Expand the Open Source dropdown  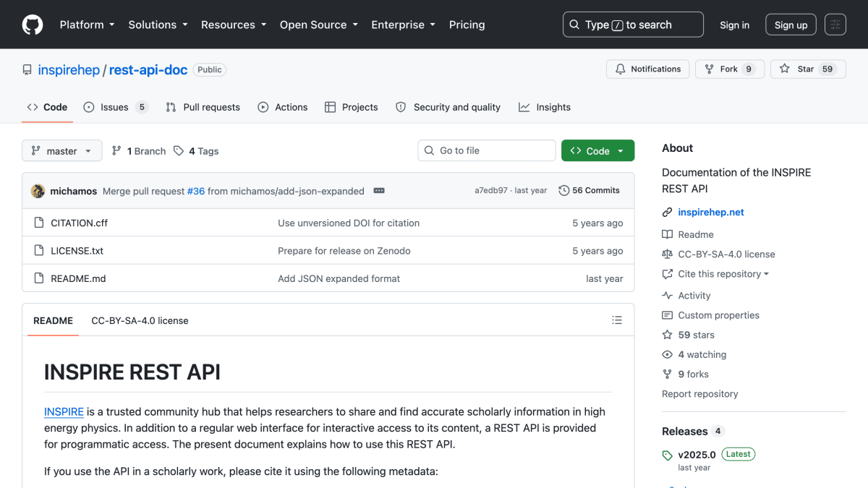coord(318,25)
